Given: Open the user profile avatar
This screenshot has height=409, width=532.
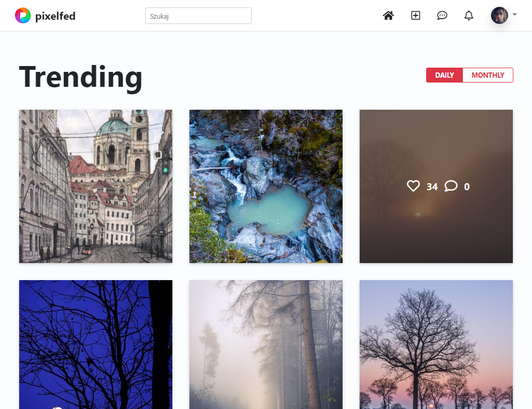Looking at the screenshot, I should coord(499,15).
